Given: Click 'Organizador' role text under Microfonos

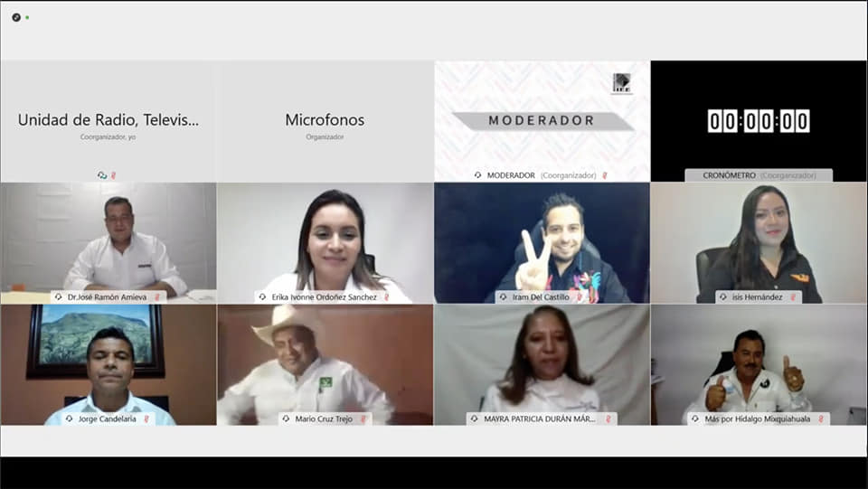Looking at the screenshot, I should pos(325,136).
